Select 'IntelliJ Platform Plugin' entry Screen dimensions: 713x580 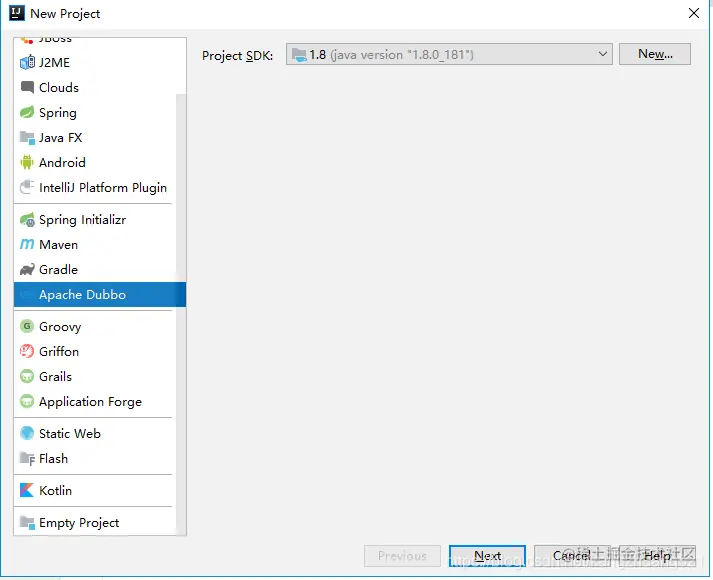(x=95, y=187)
